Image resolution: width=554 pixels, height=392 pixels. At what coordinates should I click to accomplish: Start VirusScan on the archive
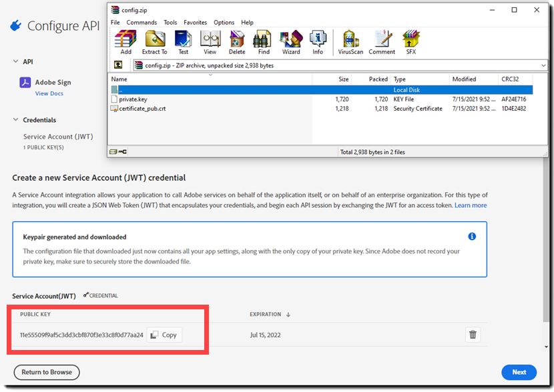coord(350,43)
